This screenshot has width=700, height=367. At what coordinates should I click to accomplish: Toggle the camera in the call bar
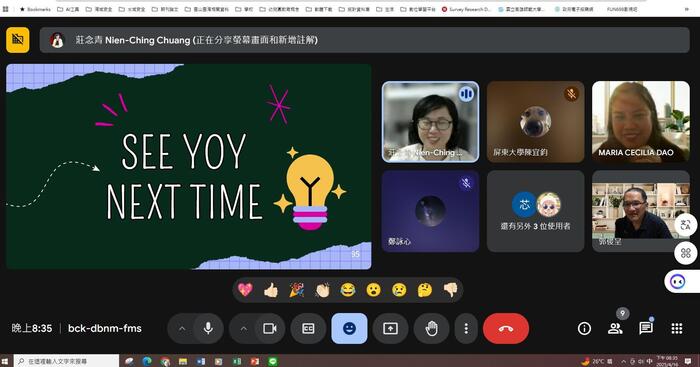[270, 329]
